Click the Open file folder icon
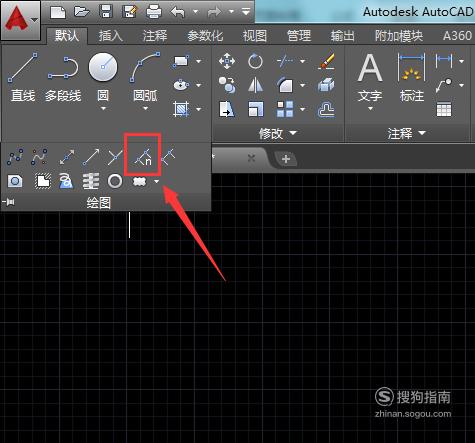Viewport: 475px width, 443px height. 82,12
